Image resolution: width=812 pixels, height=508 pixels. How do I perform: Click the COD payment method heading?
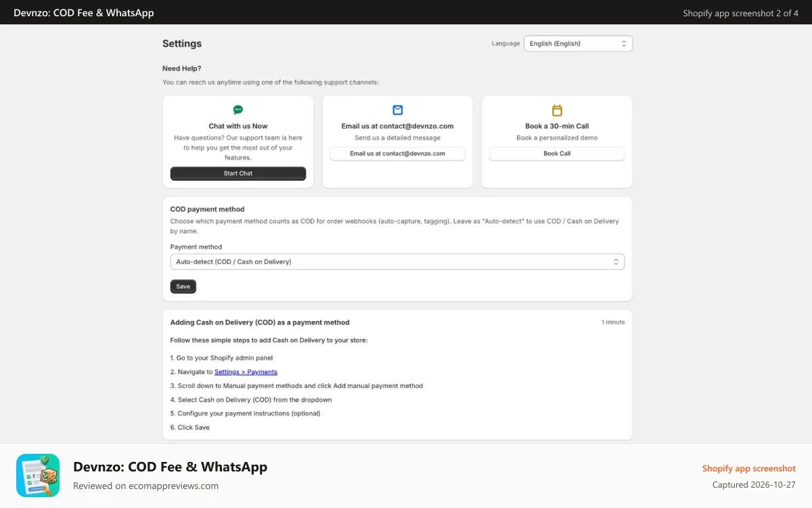coord(207,209)
